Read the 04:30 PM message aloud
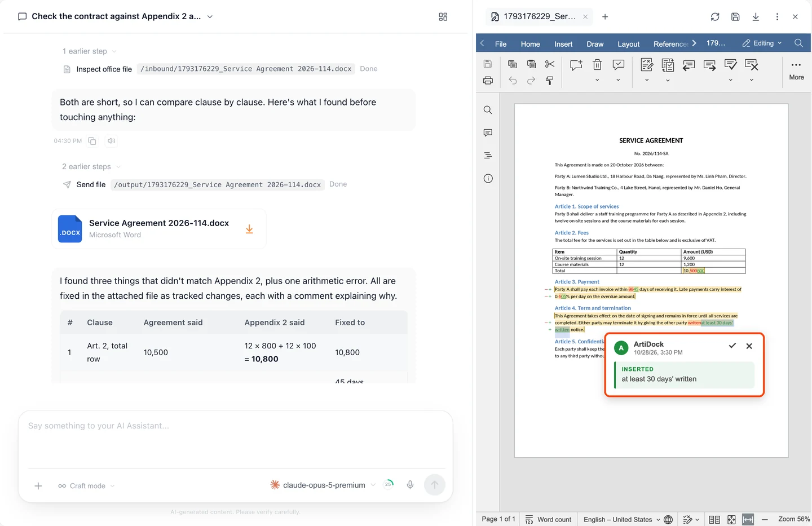 tap(112, 141)
